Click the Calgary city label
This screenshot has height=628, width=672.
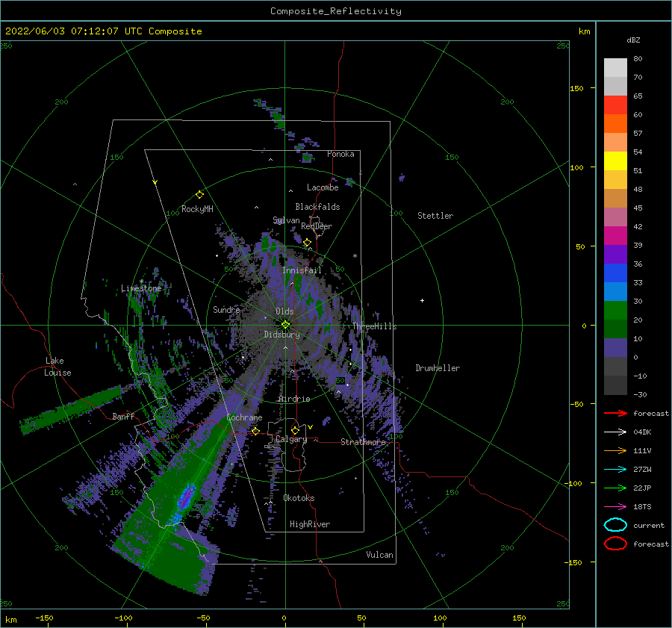[291, 439]
